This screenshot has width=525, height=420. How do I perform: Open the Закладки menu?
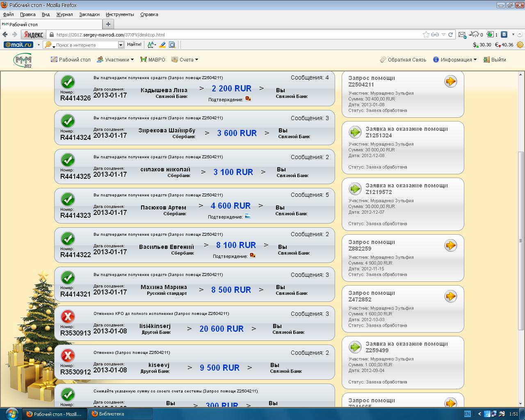tap(89, 14)
